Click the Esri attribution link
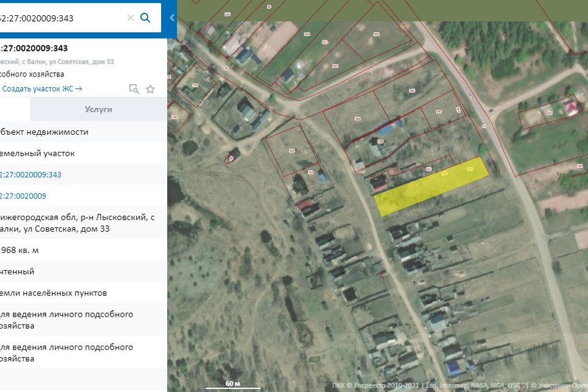 point(431,385)
